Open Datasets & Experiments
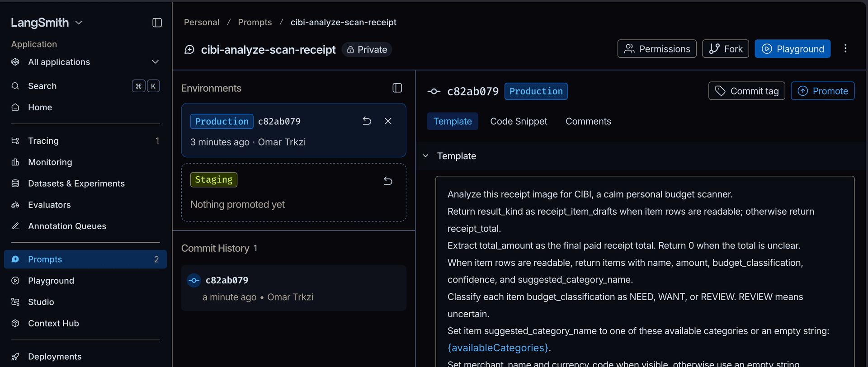Image resolution: width=868 pixels, height=367 pixels. [x=85, y=183]
